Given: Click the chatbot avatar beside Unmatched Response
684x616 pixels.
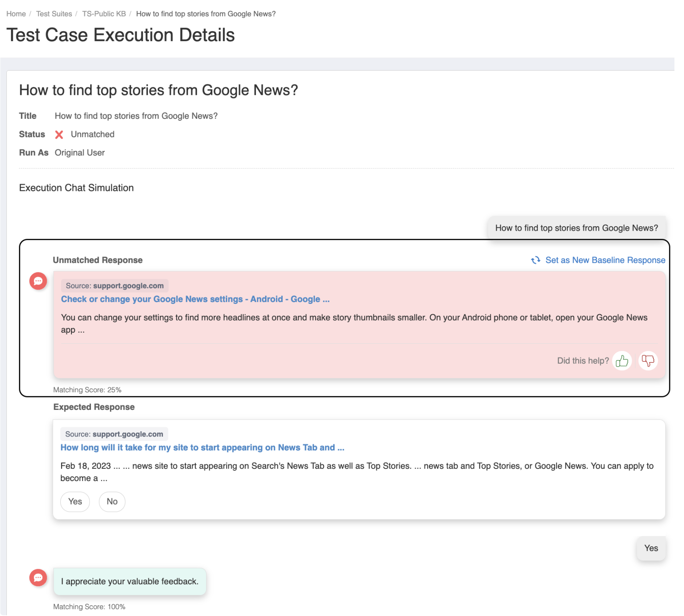Looking at the screenshot, I should coord(38,281).
